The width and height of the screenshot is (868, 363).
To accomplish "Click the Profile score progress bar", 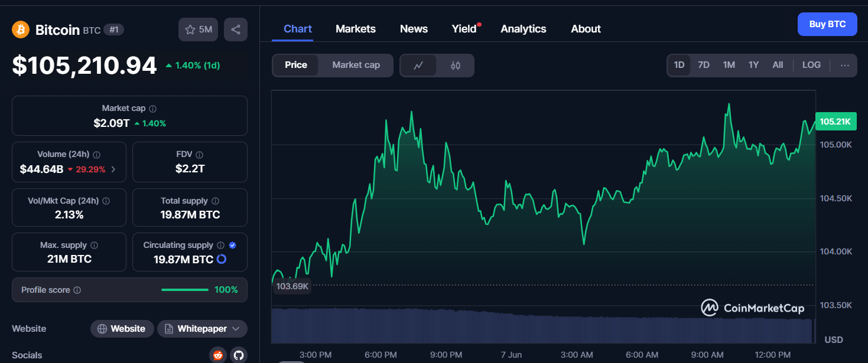I will point(185,290).
